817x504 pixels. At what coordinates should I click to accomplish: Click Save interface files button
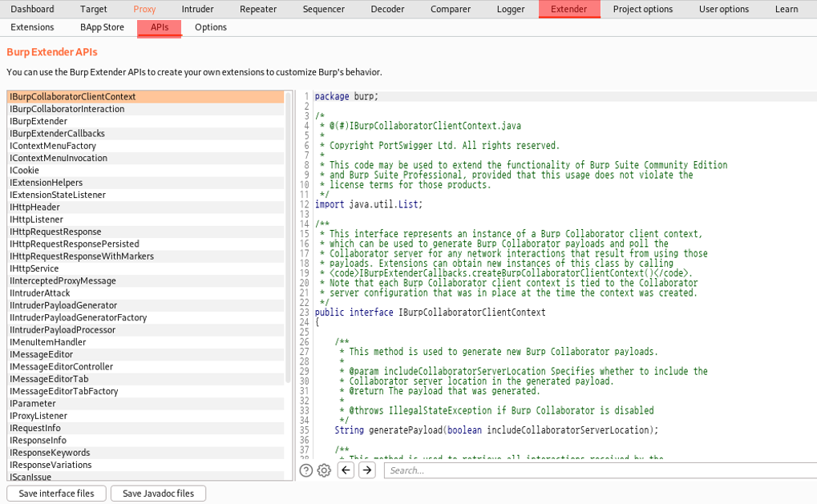pos(56,493)
